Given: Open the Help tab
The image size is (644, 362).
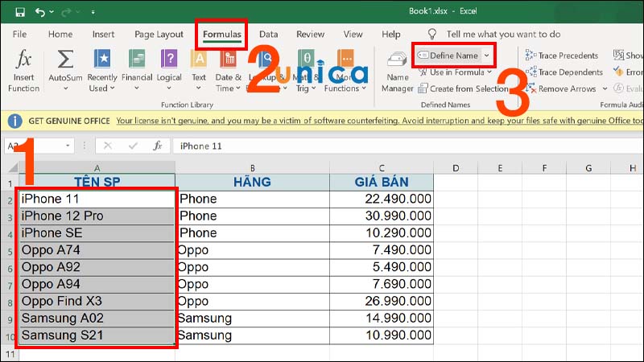Looking at the screenshot, I should [x=390, y=34].
